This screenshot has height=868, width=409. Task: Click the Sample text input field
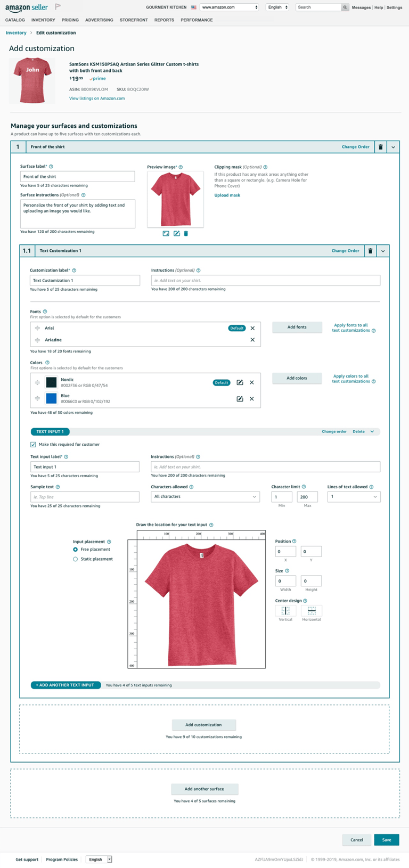[85, 497]
